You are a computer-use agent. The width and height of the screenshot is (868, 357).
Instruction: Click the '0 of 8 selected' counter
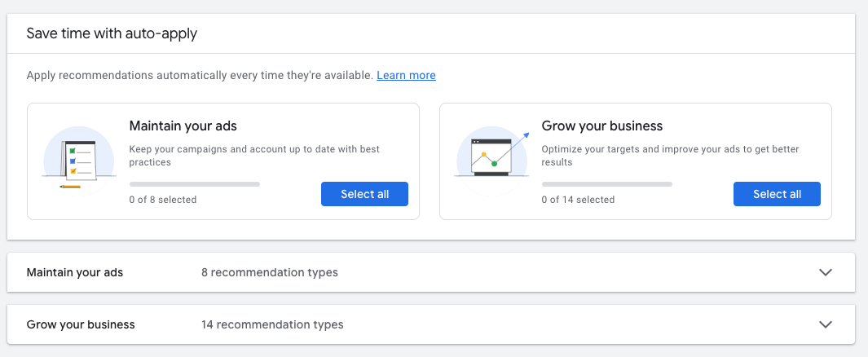tap(163, 200)
